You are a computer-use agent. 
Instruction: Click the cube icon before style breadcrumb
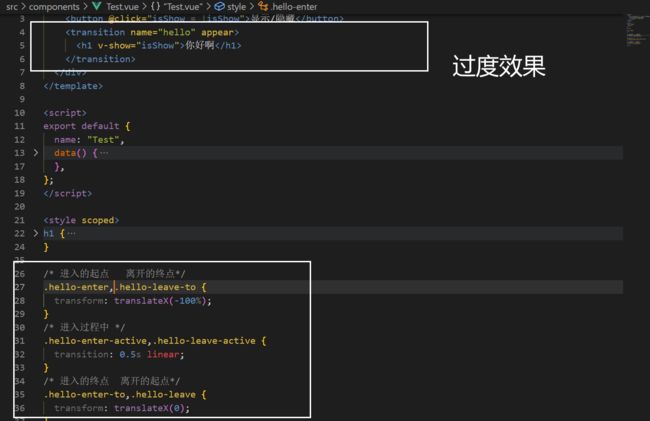219,6
